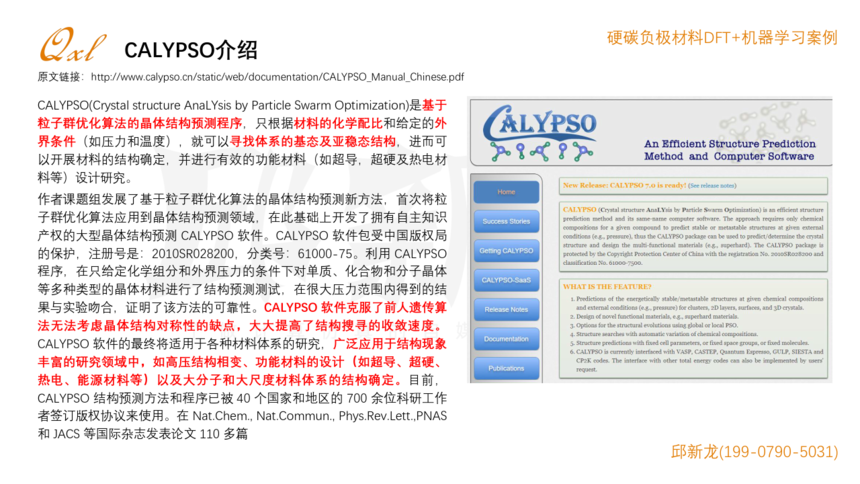Click 'New Release: CALYPSO 7.0 is ready!' text
Screen dimensions: 860x484
[624, 185]
